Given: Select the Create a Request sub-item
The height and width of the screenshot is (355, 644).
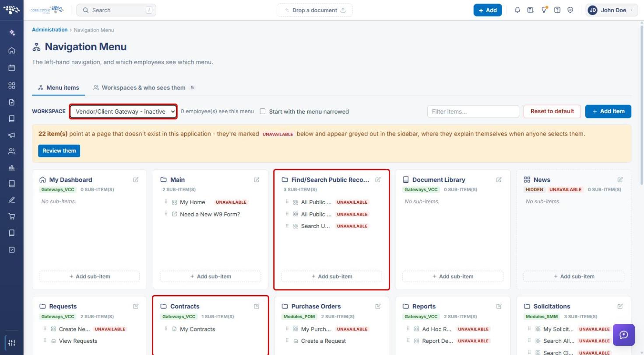Looking at the screenshot, I should pyautogui.click(x=324, y=341).
